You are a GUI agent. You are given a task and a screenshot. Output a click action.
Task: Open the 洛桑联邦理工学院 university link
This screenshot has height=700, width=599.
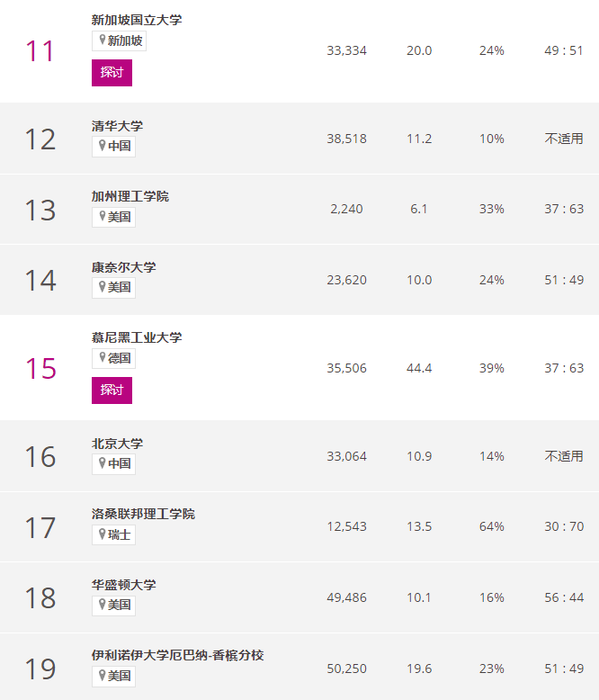coord(143,514)
